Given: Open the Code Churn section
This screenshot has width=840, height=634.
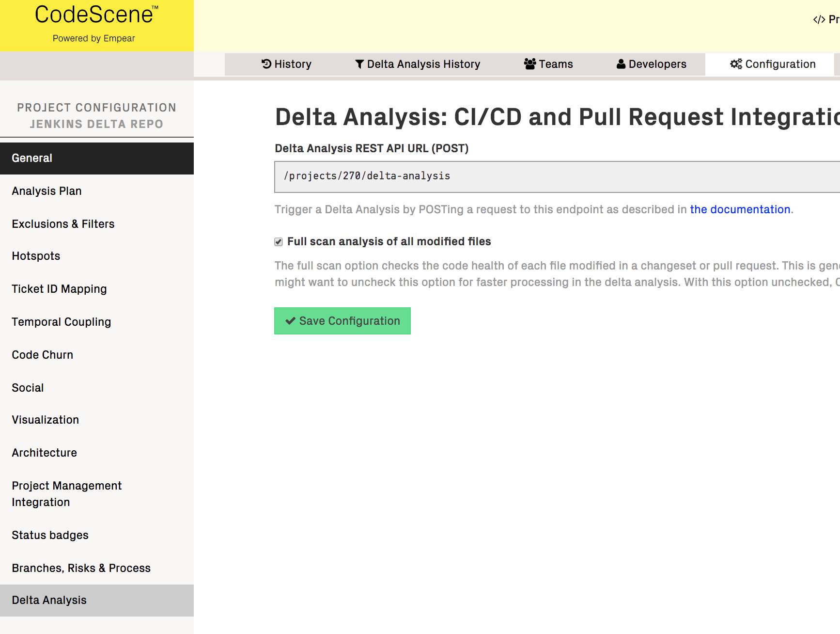Looking at the screenshot, I should point(97,355).
